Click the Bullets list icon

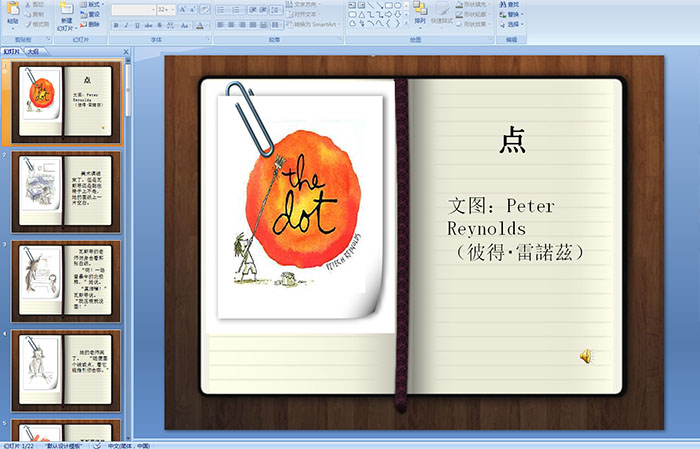coord(223,10)
